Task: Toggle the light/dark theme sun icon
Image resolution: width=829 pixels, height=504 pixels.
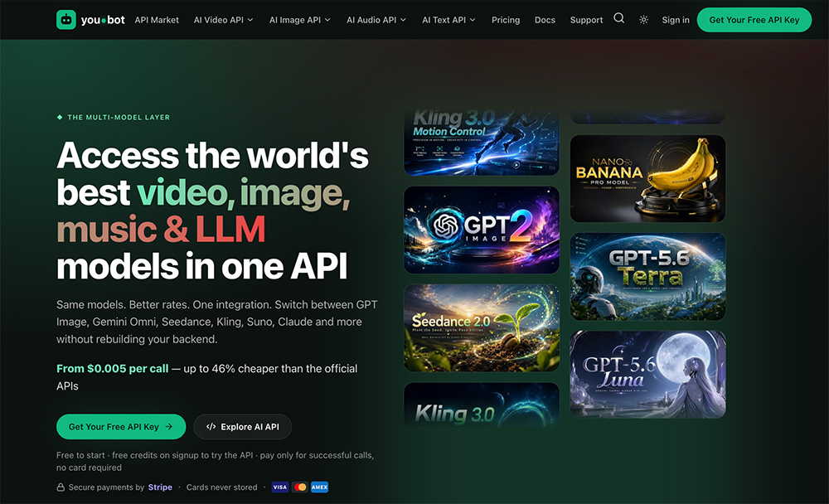Action: pyautogui.click(x=643, y=20)
